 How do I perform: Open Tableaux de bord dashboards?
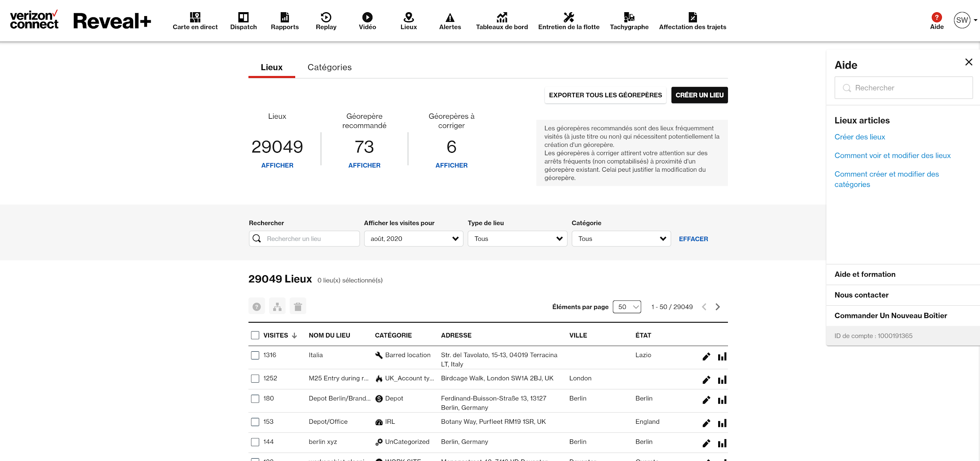(502, 21)
